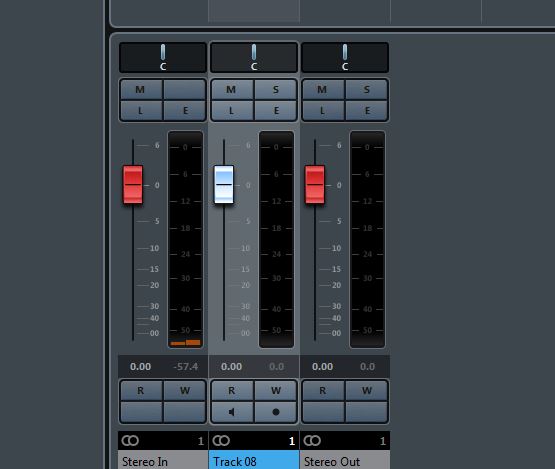Screen dimensions: 555x469
Task: Click the Track 08 volume value 0.00
Action: coord(231,367)
